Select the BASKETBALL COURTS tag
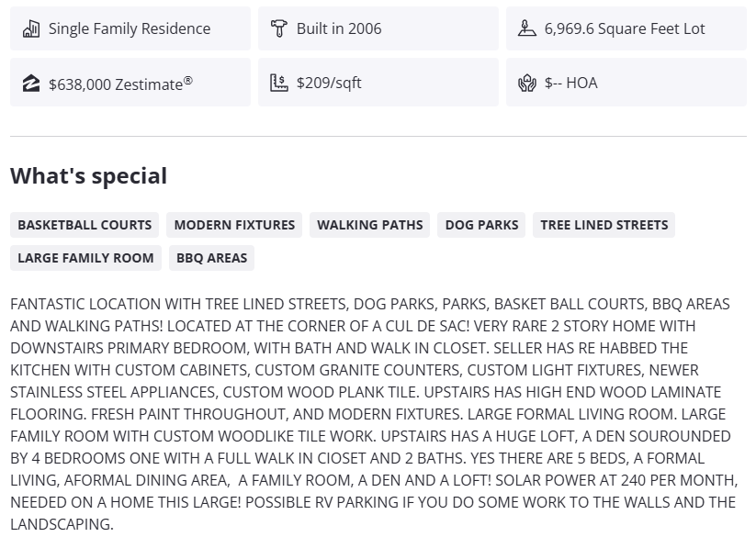This screenshot has width=756, height=537. click(x=85, y=225)
